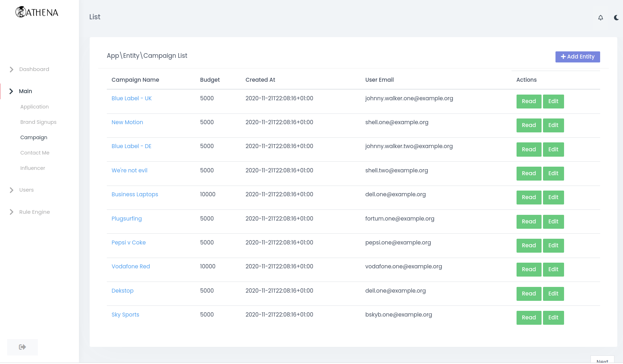This screenshot has width=623, height=364.
Task: Open the Blue Label - DE campaign link
Action: (131, 146)
